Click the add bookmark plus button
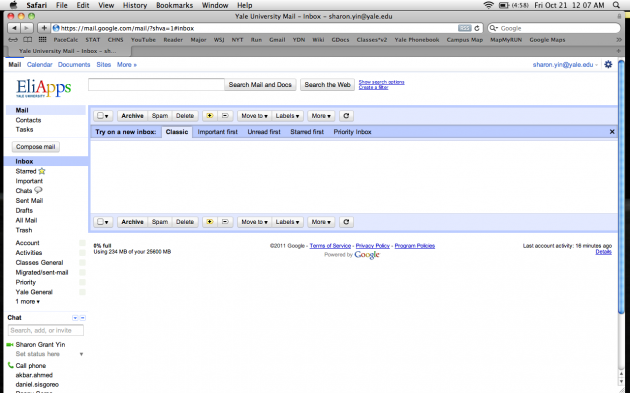The image size is (630, 393). tap(44, 28)
